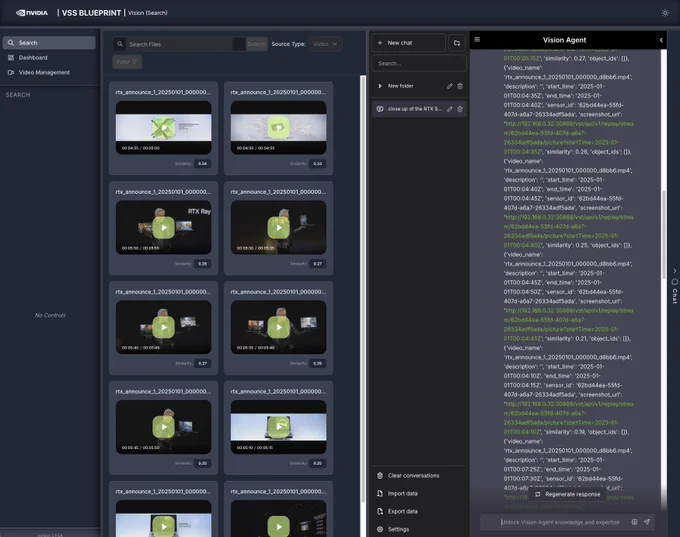The height and width of the screenshot is (537, 680).
Task: Play the clip timed 00:05:30 / 00:05:35
Action: (x=278, y=227)
